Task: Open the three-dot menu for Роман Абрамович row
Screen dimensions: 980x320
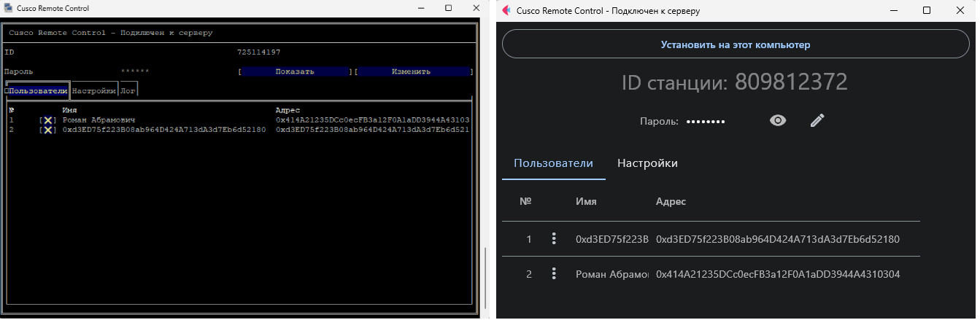Action: [554, 274]
